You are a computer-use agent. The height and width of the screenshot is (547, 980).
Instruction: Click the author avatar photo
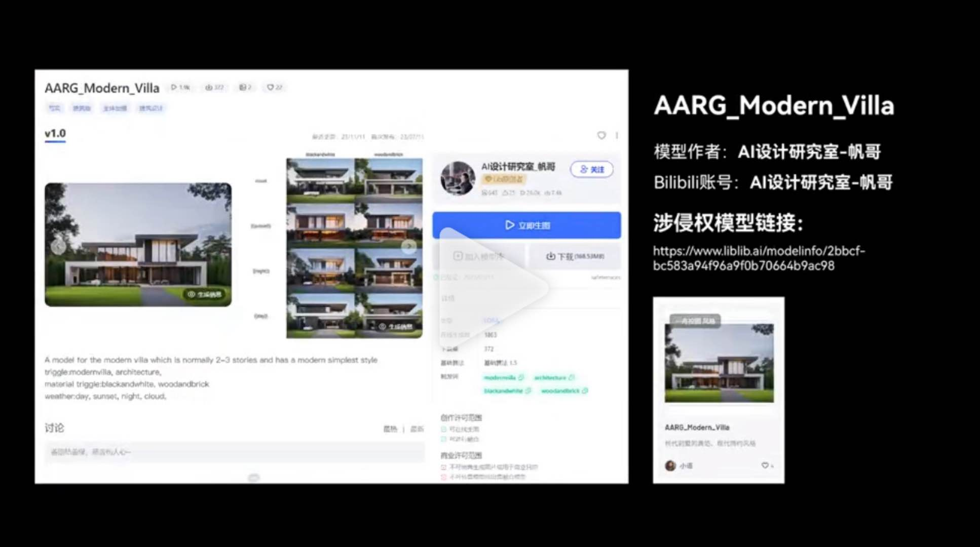click(458, 178)
